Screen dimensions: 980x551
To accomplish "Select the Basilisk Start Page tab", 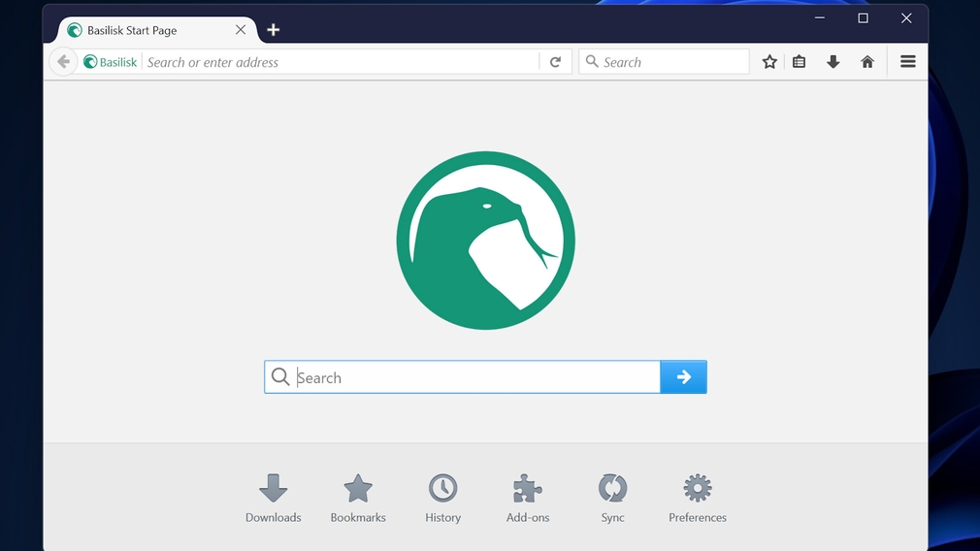I will tap(156, 30).
